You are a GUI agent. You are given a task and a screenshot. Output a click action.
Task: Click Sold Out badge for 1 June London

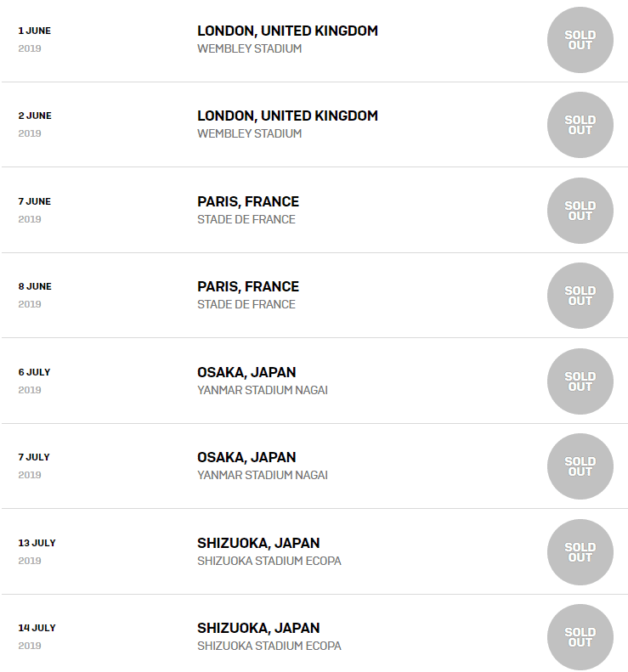pyautogui.click(x=580, y=40)
